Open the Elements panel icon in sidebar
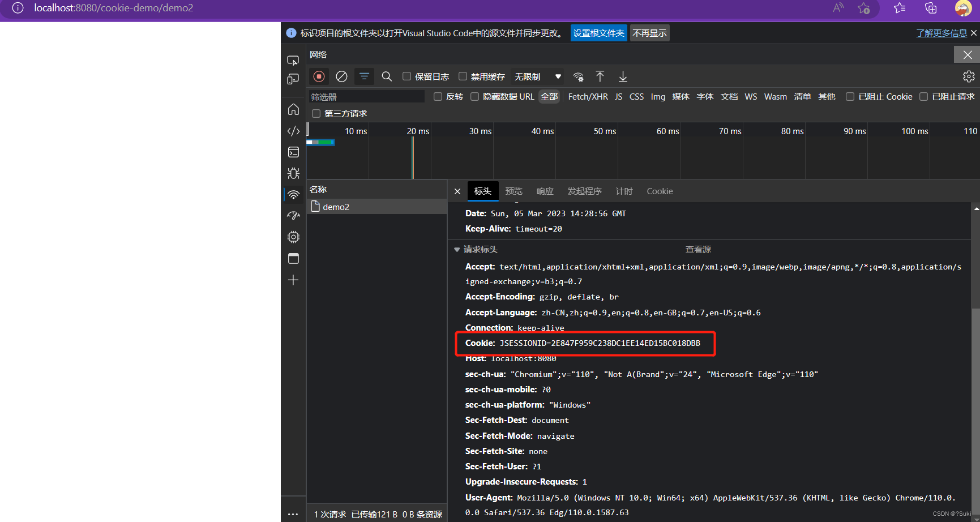 tap(293, 131)
